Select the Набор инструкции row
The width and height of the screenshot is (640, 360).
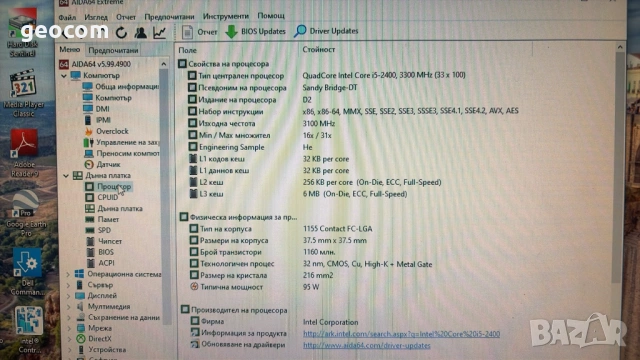[353, 111]
